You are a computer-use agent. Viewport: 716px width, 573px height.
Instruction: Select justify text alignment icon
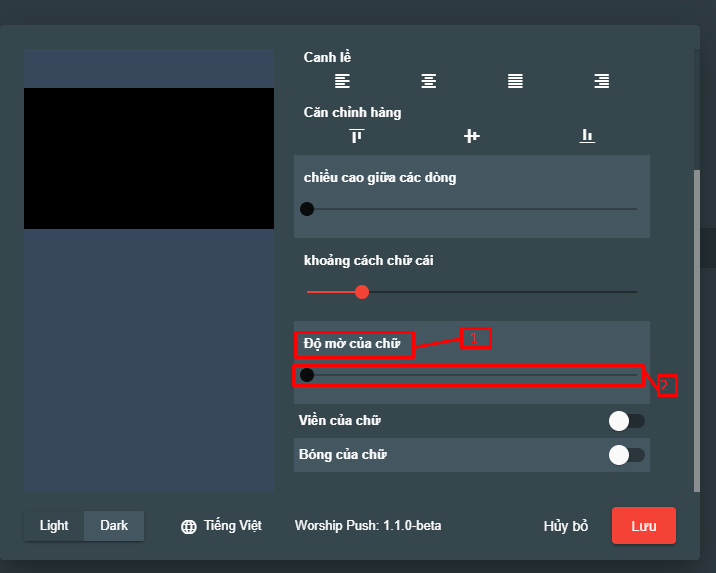tap(515, 81)
